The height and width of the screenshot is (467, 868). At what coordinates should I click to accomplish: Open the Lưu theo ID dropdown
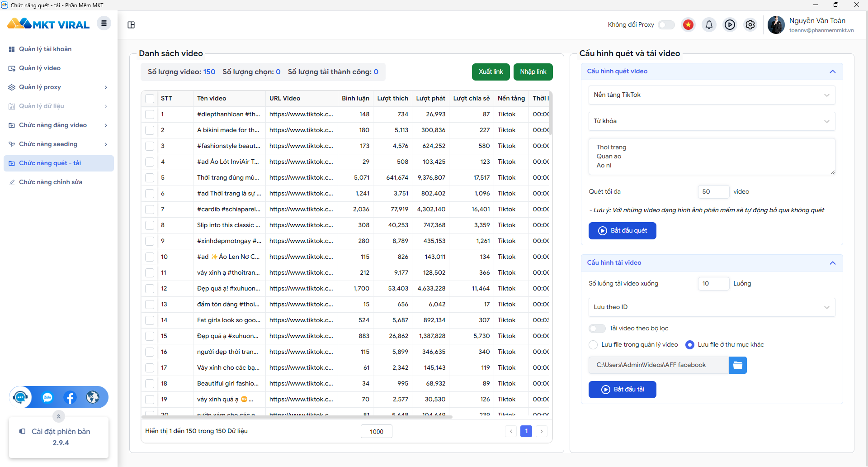point(712,307)
